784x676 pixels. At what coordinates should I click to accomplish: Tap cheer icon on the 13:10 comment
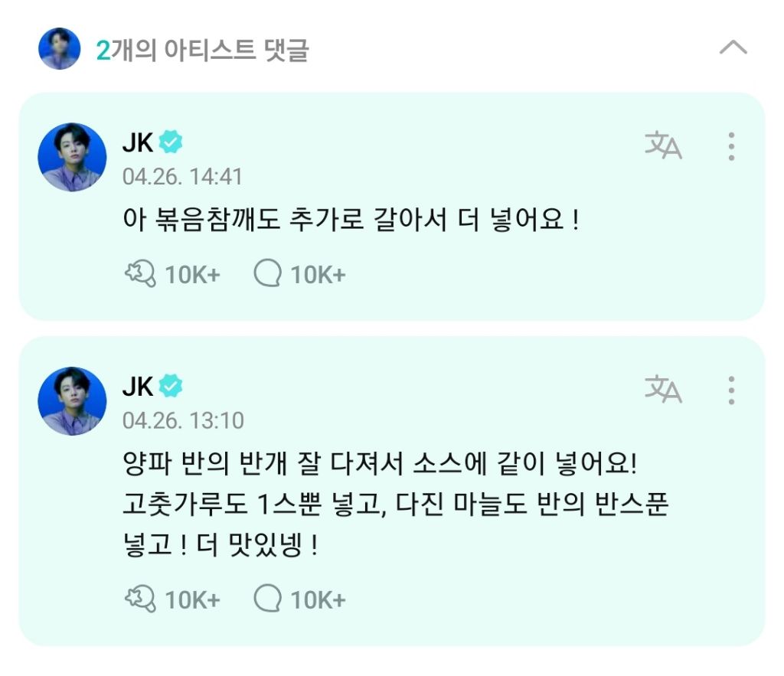139,599
